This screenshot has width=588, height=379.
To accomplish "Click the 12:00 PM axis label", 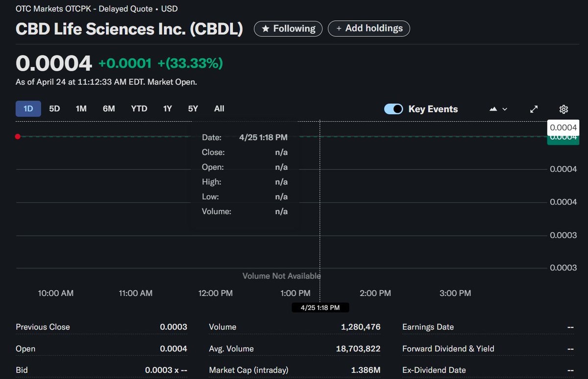I will pyautogui.click(x=216, y=293).
